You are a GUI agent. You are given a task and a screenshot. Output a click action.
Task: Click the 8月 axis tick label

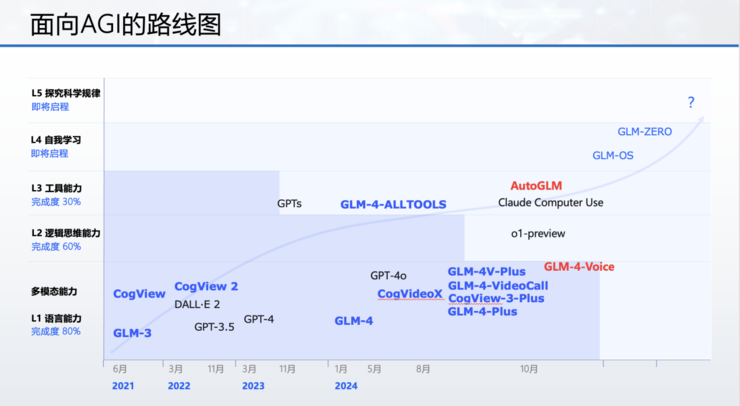pos(423,369)
